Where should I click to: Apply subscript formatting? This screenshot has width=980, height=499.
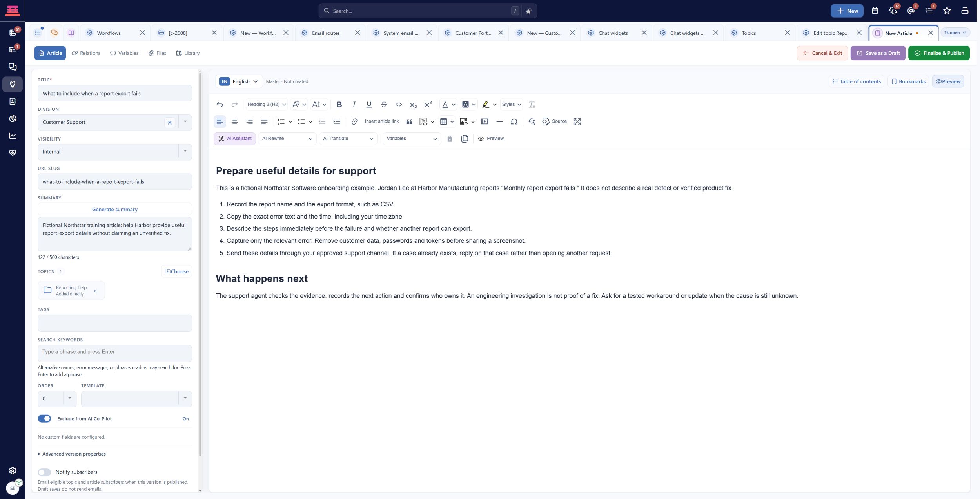pyautogui.click(x=413, y=105)
